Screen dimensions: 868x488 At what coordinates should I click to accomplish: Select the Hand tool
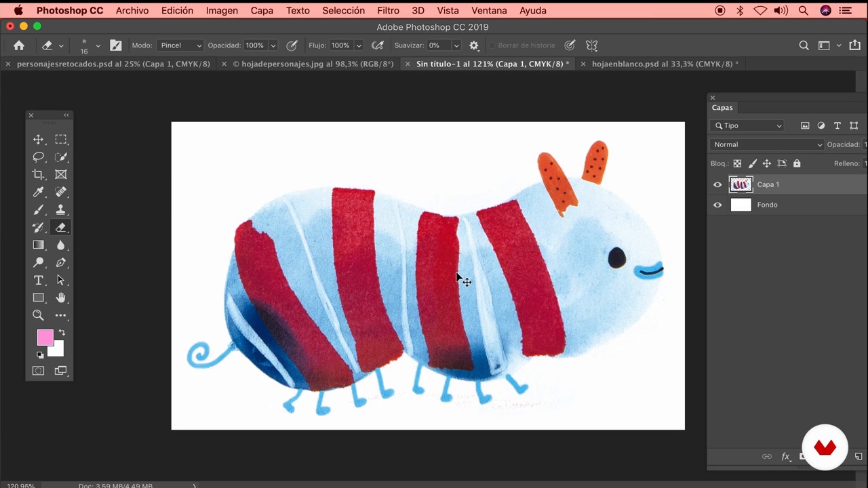[x=61, y=298]
